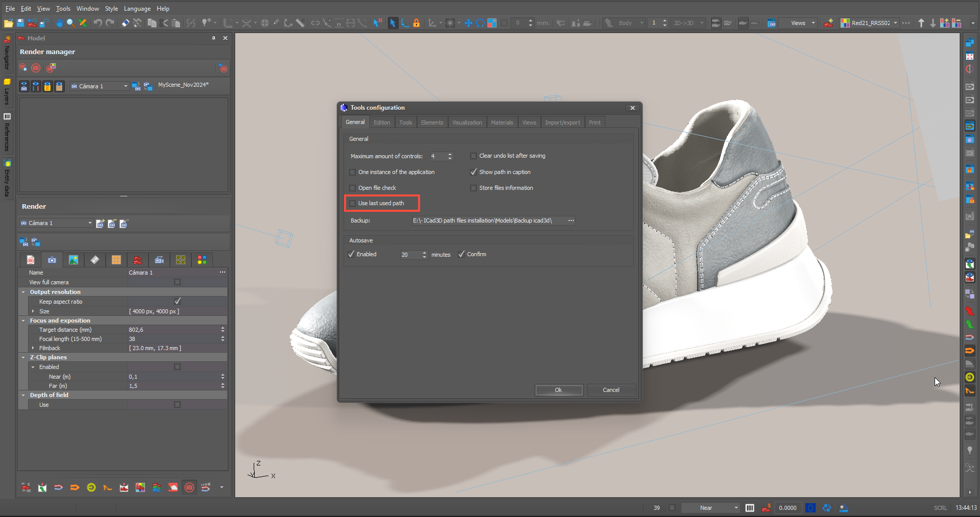This screenshot has height=517, width=980.
Task: Select the pan hand tool
Action: tap(59, 23)
